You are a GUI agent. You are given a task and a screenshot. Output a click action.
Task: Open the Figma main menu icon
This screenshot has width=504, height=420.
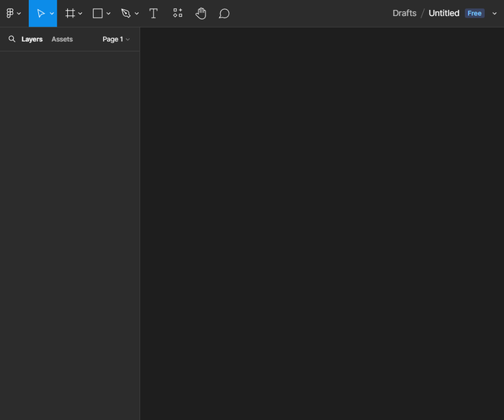click(x=10, y=13)
